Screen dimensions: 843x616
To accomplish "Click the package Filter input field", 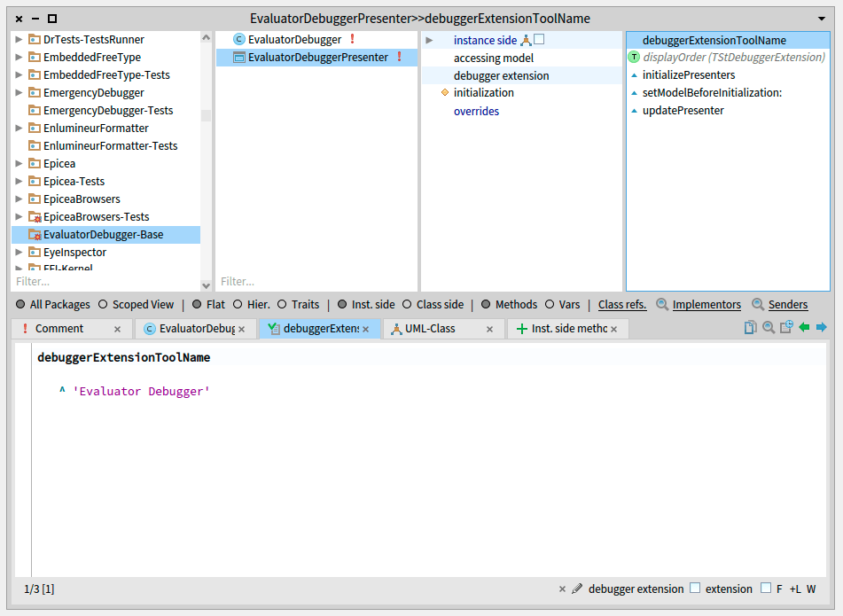I will [x=105, y=282].
